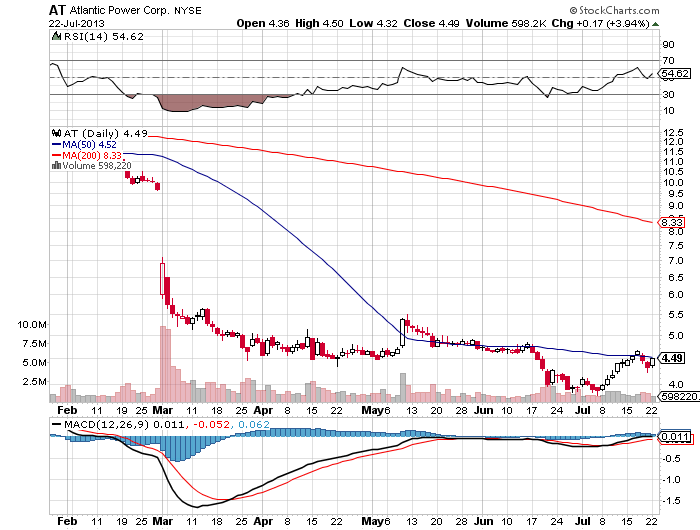Click the 598220 volume tag on right axis
700x530 pixels.
click(x=679, y=396)
